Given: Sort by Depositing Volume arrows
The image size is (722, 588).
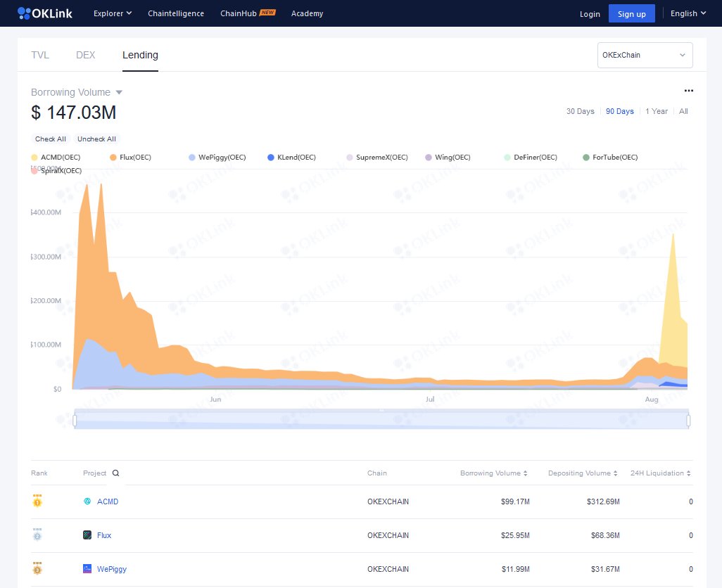Looking at the screenshot, I should (615, 473).
